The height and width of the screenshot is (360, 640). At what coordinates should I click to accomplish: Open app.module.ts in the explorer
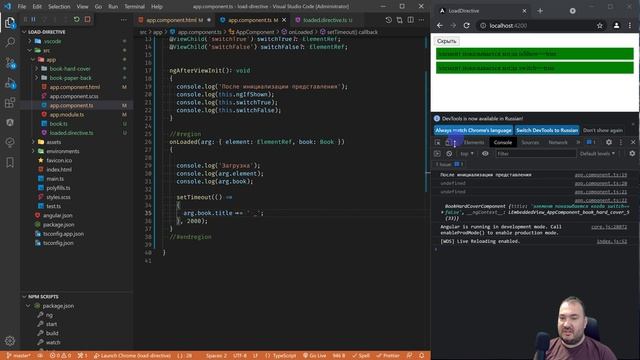click(x=67, y=115)
